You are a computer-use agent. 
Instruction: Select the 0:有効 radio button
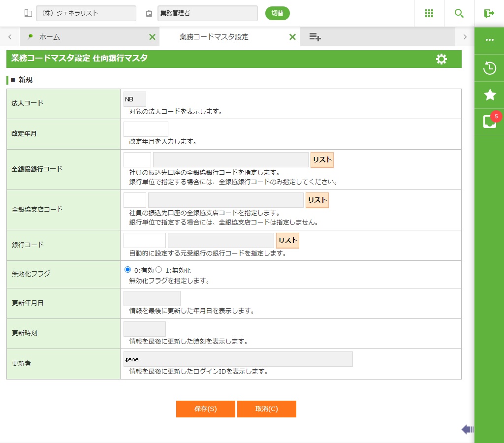(128, 270)
